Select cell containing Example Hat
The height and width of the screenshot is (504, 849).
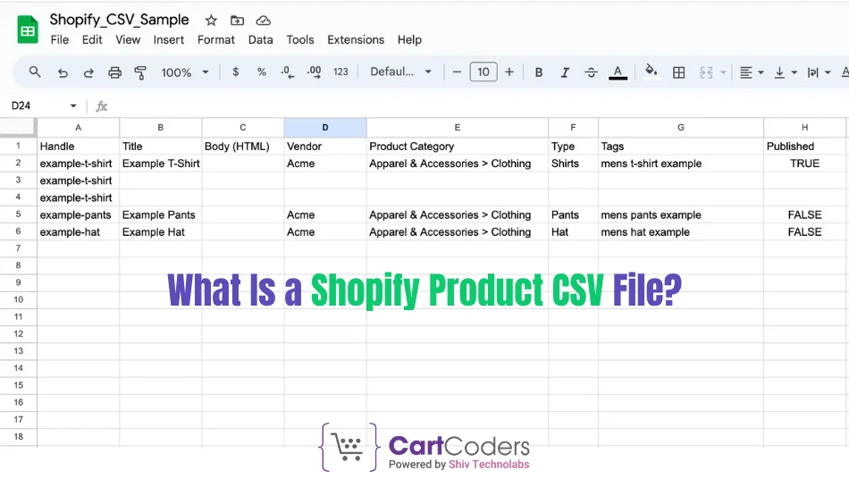point(160,231)
